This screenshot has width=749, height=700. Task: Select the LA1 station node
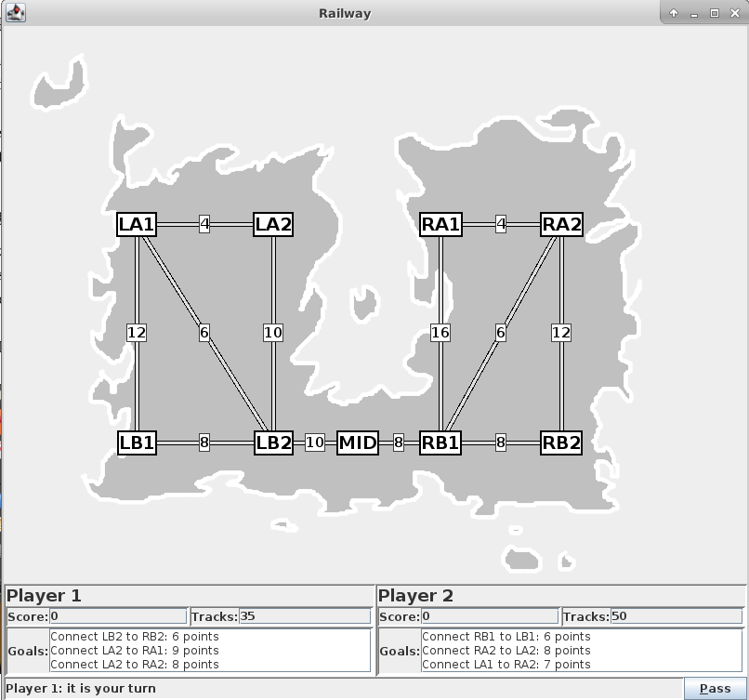(x=137, y=224)
